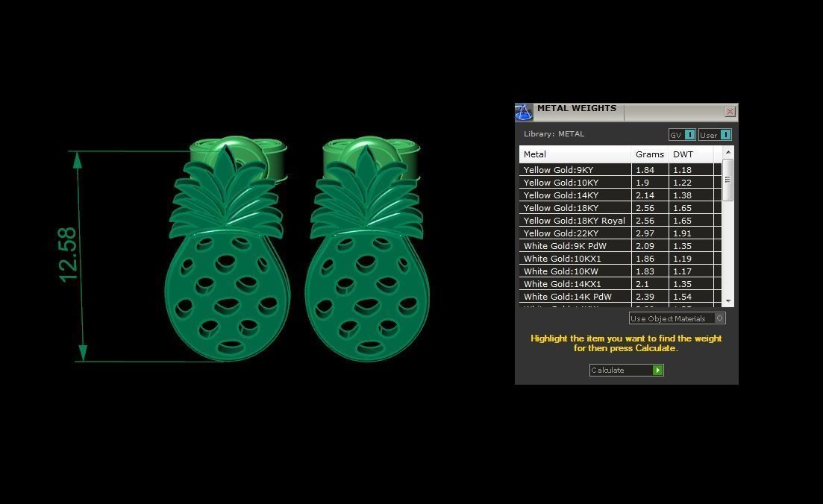Click the scroll up arrow of metal list
The width and height of the screenshot is (823, 504).
pos(728,152)
